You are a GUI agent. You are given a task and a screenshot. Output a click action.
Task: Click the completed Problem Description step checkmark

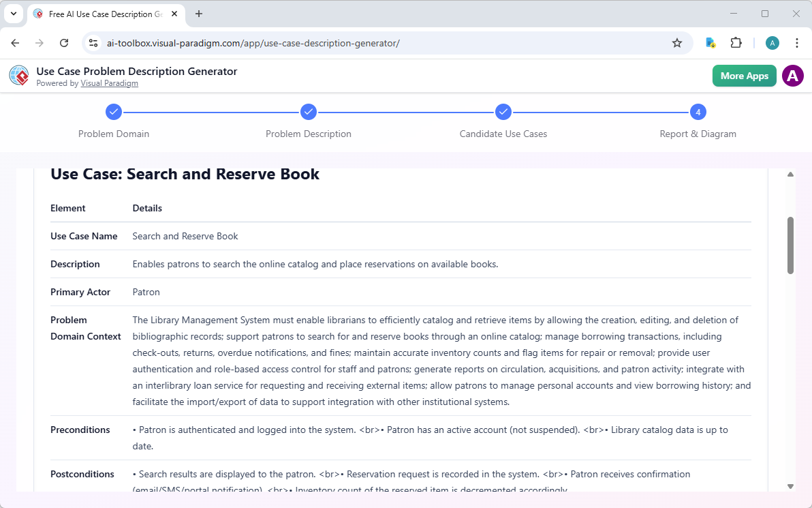tap(309, 111)
